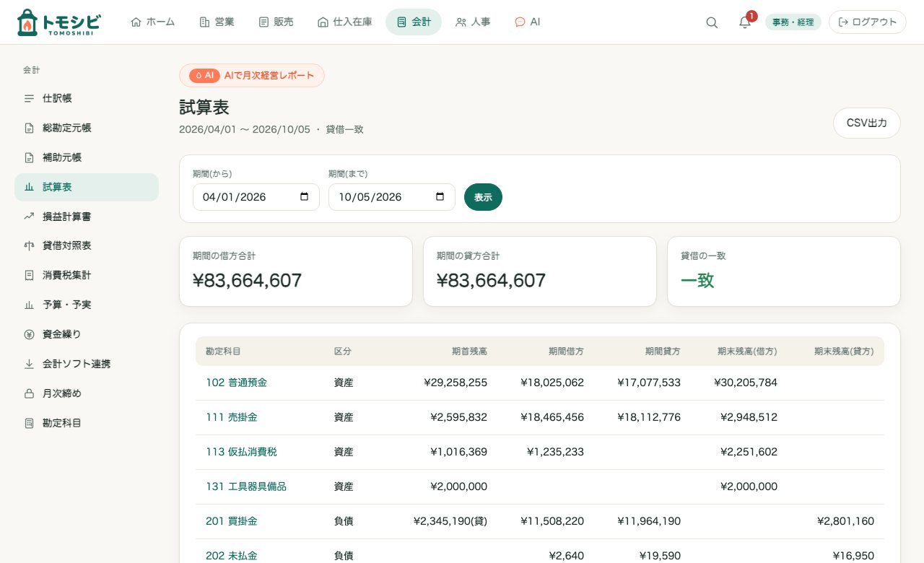This screenshot has width=924, height=563.
Task: Switch to the 仕入在庫 tab
Action: click(345, 22)
